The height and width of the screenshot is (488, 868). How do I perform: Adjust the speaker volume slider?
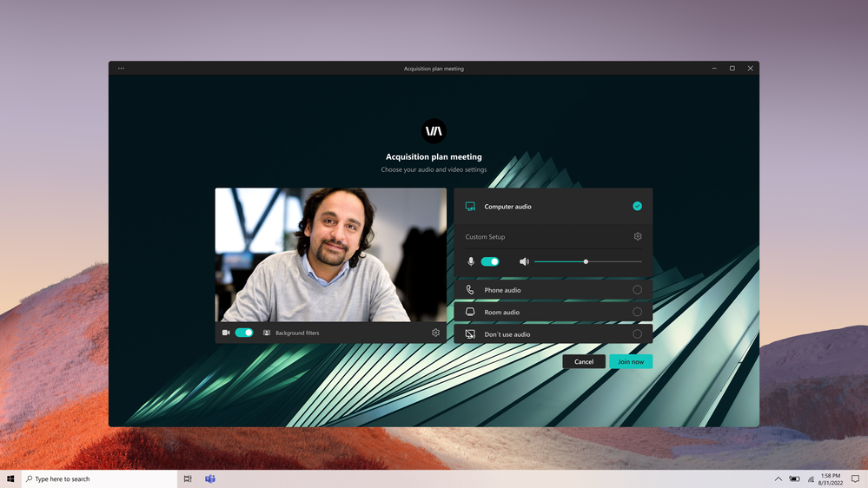coord(588,261)
